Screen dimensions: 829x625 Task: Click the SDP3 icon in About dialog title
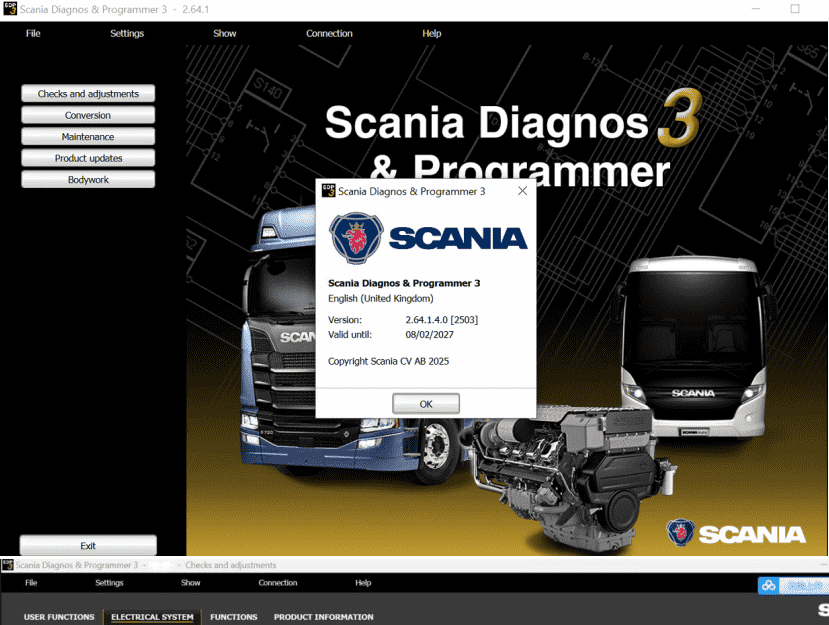328,191
